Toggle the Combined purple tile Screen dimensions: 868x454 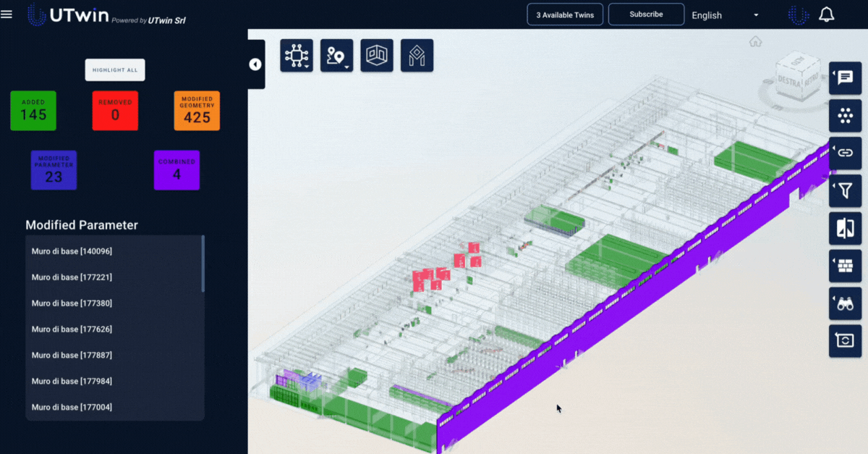(x=176, y=170)
